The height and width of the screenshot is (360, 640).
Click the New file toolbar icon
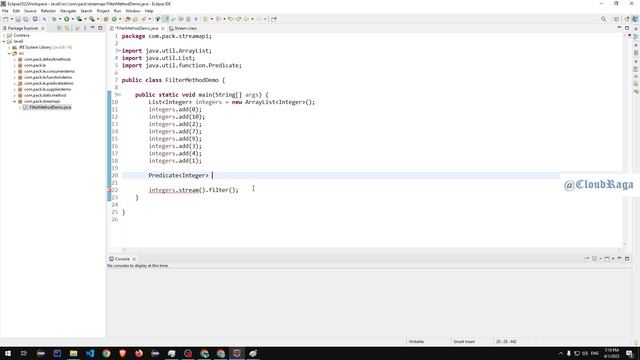coord(5,19)
